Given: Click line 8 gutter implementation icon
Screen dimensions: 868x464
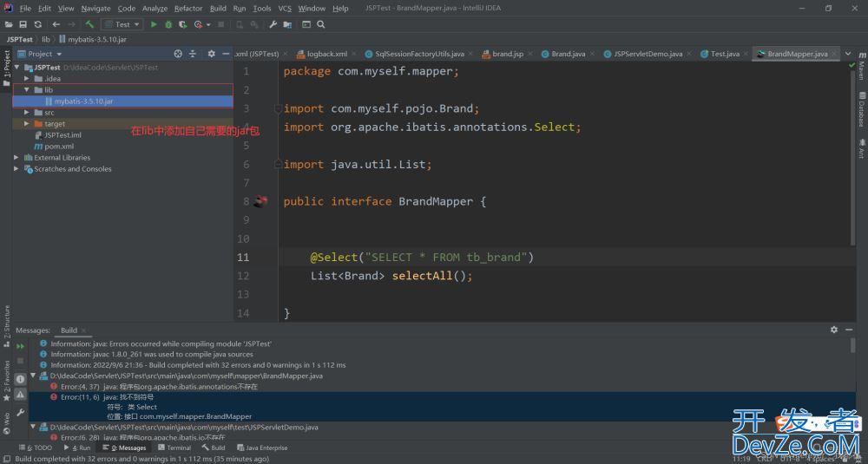Looking at the screenshot, I should [260, 202].
